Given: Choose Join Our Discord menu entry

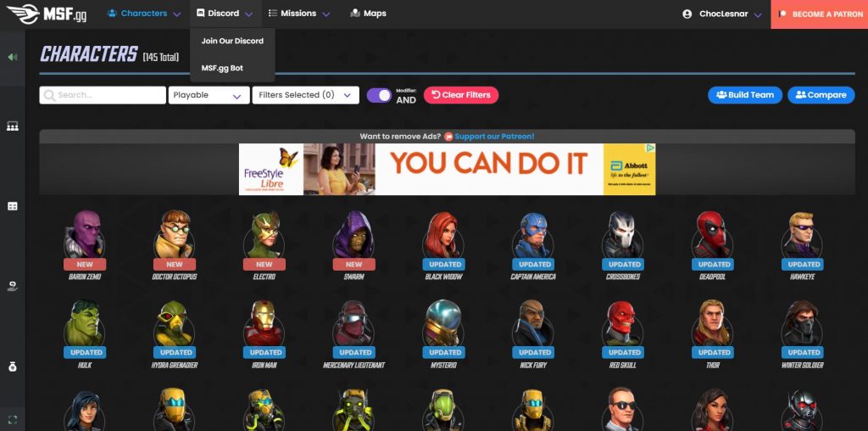Looking at the screenshot, I should (232, 41).
